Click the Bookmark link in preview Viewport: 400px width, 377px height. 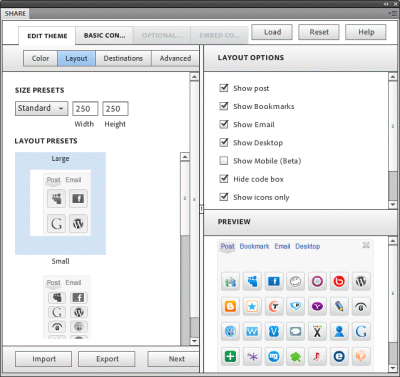tap(254, 246)
